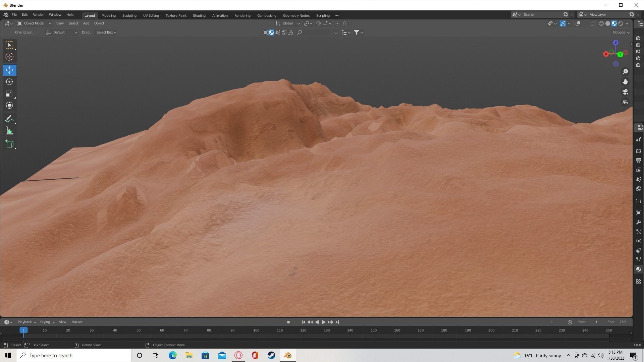
Task: Select the Select Box tool
Action: pyautogui.click(x=9, y=45)
